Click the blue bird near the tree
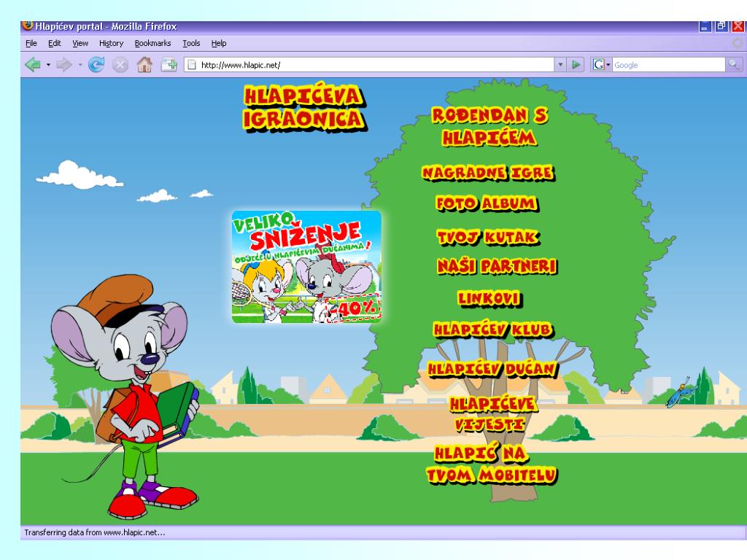Image resolution: width=747 pixels, height=560 pixels. [x=679, y=394]
